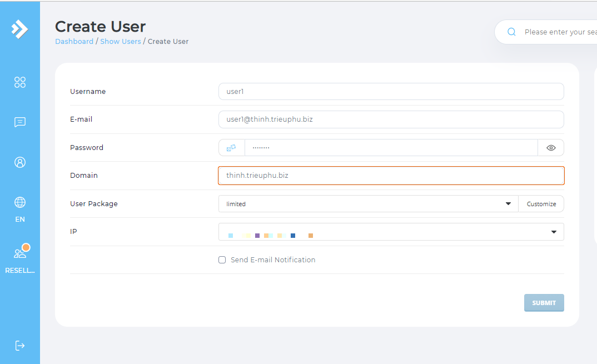The height and width of the screenshot is (364, 597).
Task: Focus the Username input field
Action: (x=391, y=92)
